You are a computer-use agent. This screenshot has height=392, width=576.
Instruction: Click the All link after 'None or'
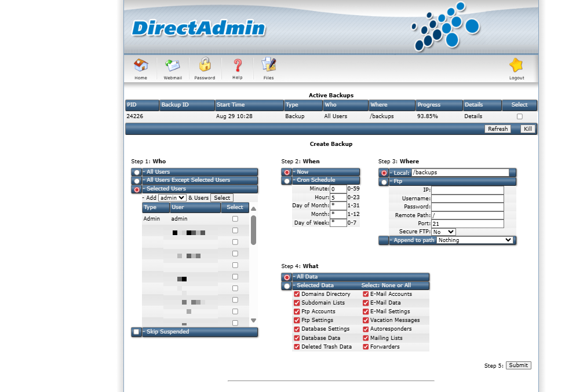click(407, 285)
